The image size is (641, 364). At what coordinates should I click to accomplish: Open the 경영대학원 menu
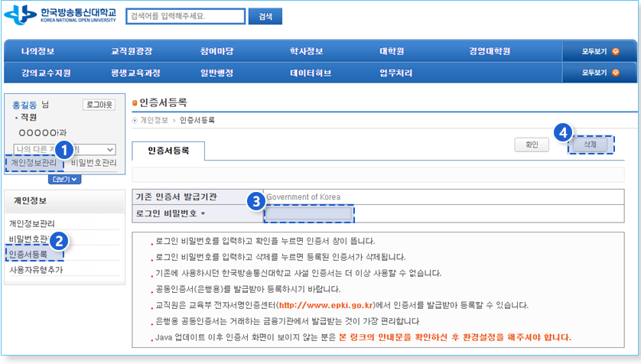click(x=490, y=51)
